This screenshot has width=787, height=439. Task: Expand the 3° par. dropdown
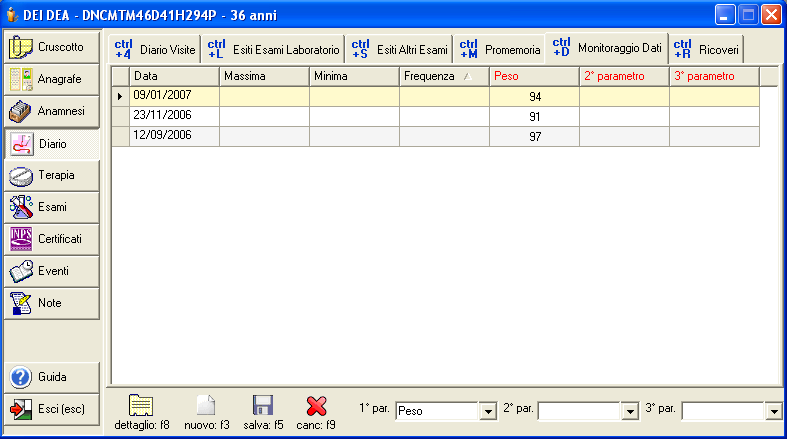(x=773, y=411)
